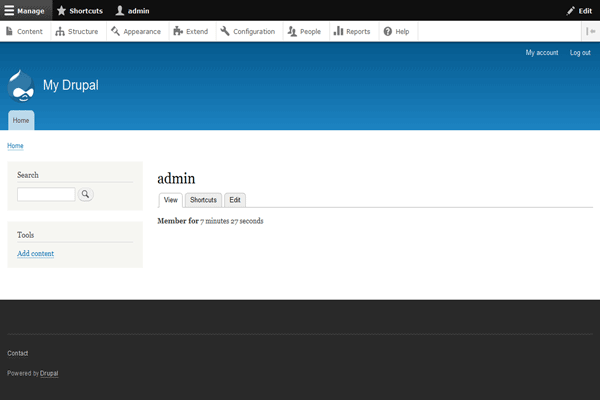Toggle toolbar orientation to vertical
Screen dimensions: 600x400
[x=590, y=31]
